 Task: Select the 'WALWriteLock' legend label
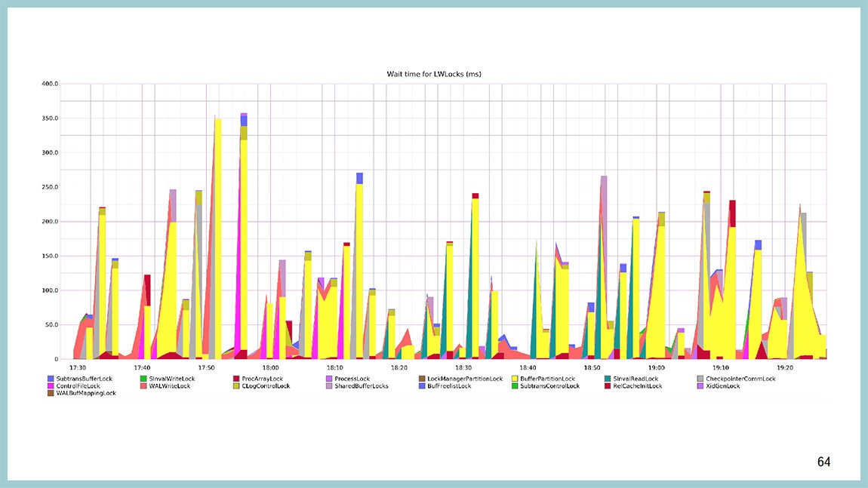(x=170, y=386)
